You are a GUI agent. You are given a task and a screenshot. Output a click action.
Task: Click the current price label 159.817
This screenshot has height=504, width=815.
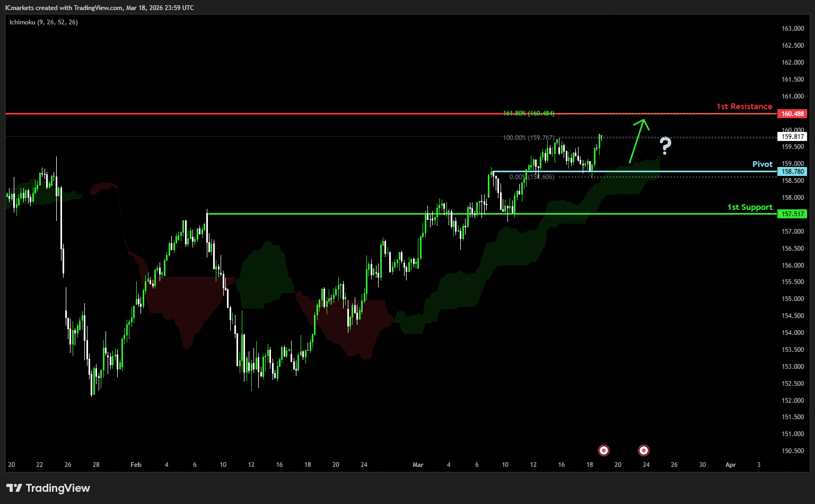pos(792,137)
